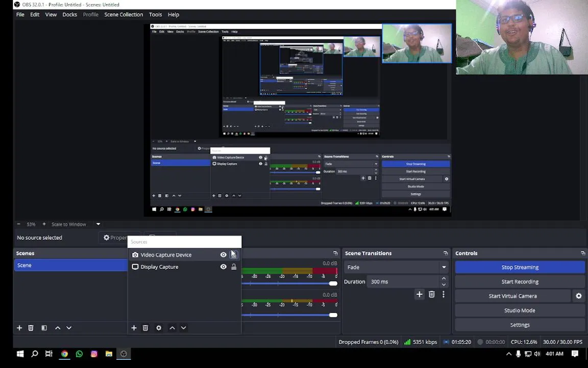The width and height of the screenshot is (588, 368).
Task: Undock the Controls panel
Action: (583, 253)
